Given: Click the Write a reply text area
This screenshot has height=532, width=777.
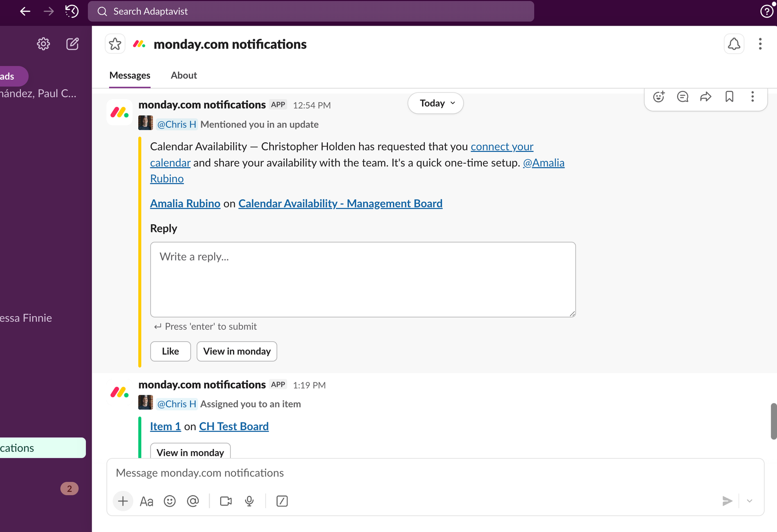Looking at the screenshot, I should tap(363, 280).
